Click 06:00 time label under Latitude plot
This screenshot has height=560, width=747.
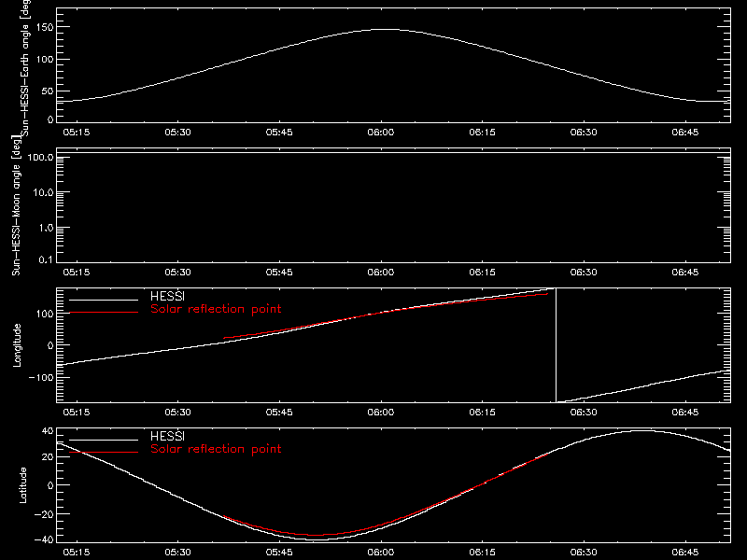(x=381, y=553)
